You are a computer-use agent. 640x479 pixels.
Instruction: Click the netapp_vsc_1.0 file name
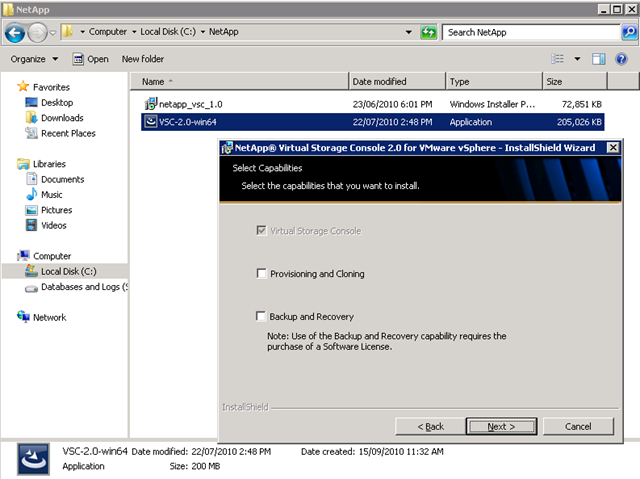coord(191,104)
